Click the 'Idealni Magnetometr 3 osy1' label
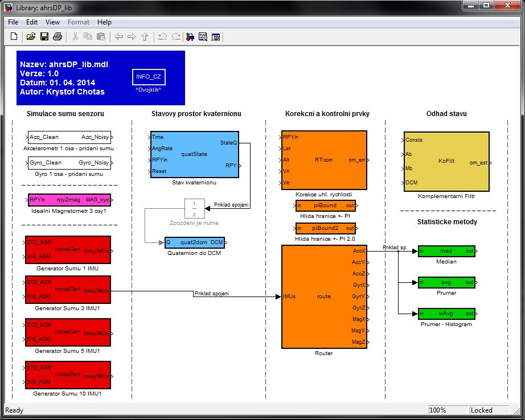Image resolution: width=525 pixels, height=420 pixels. point(69,211)
